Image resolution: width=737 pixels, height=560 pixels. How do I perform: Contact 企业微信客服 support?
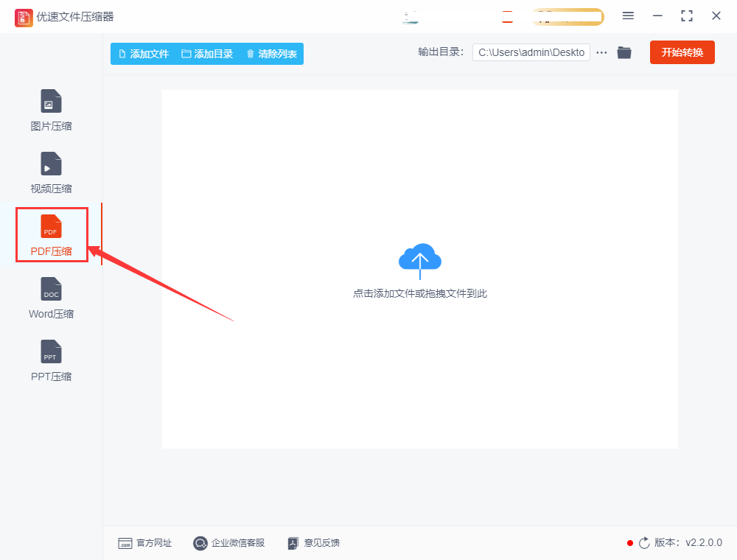(229, 543)
